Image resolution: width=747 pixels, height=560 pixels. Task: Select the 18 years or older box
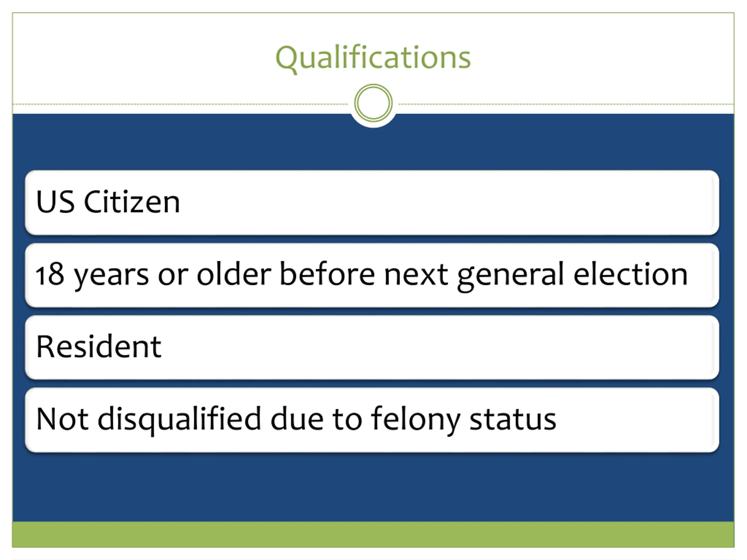coord(372,275)
